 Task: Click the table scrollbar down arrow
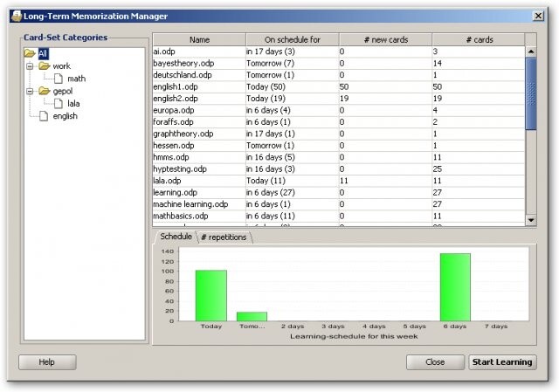(x=531, y=220)
